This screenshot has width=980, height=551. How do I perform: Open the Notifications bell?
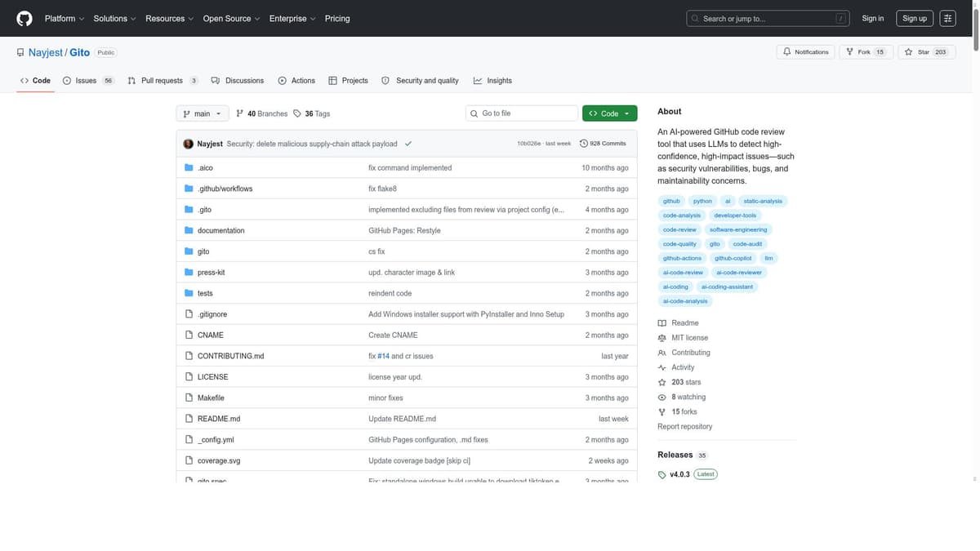pyautogui.click(x=786, y=51)
